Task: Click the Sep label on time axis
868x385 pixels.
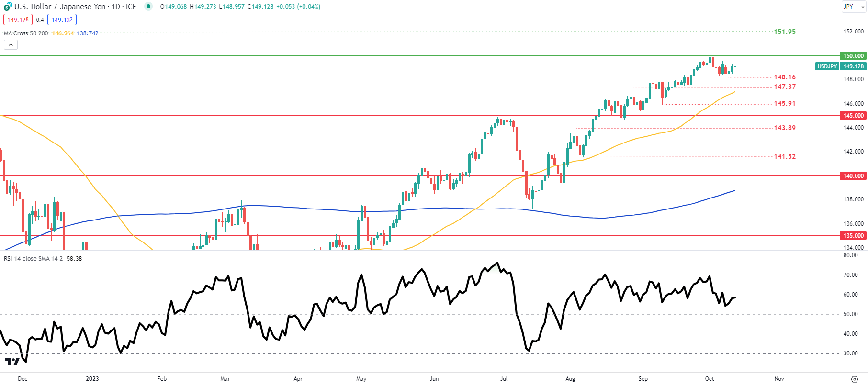Action: click(x=643, y=379)
